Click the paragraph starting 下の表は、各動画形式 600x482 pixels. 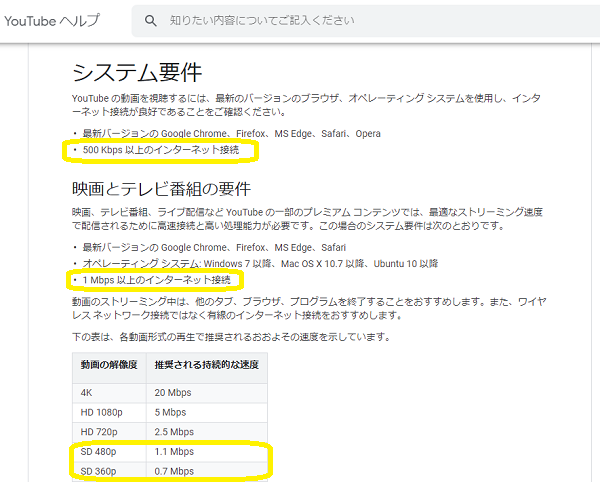231,337
